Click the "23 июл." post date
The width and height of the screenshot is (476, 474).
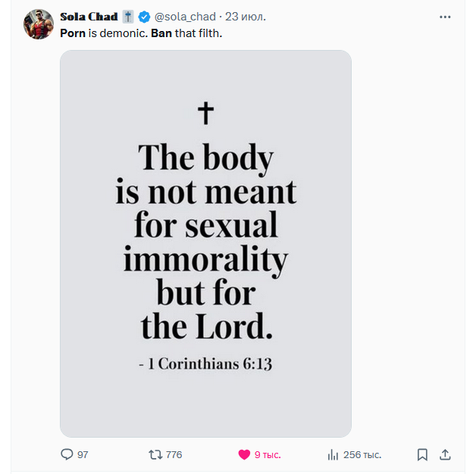click(246, 17)
